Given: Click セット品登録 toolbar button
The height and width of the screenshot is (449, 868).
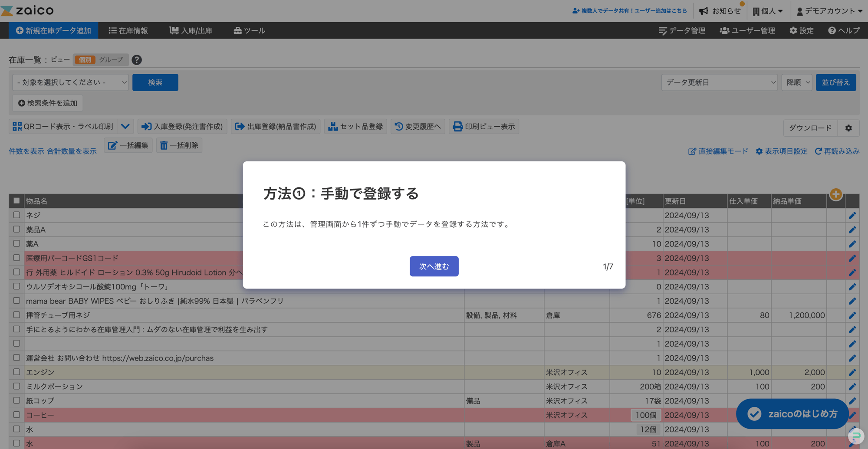Looking at the screenshot, I should tap(355, 127).
